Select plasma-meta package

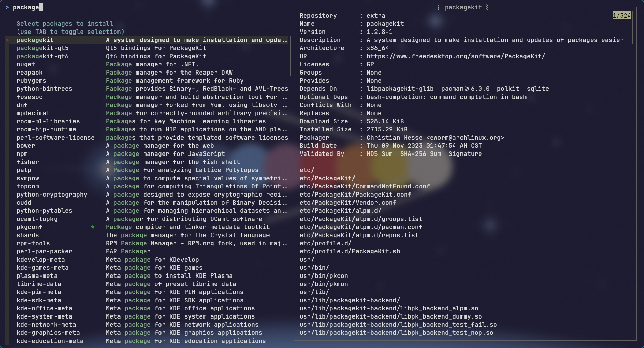[x=147, y=276]
